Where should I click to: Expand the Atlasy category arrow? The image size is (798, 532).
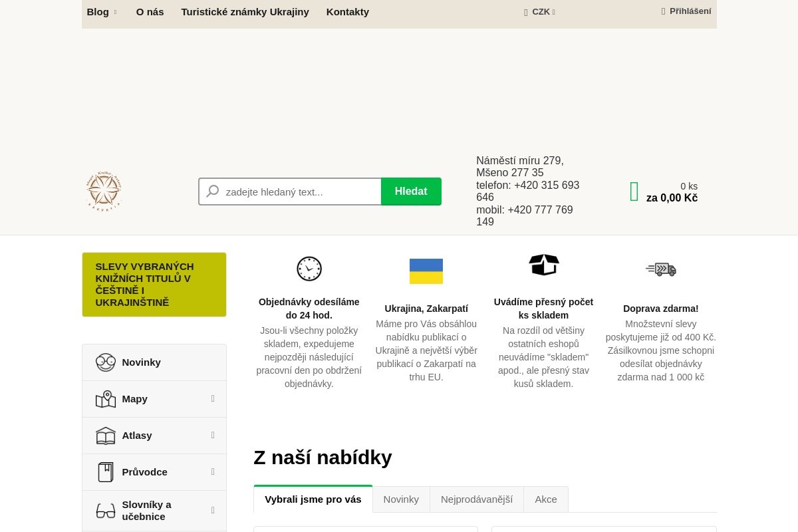tap(213, 435)
